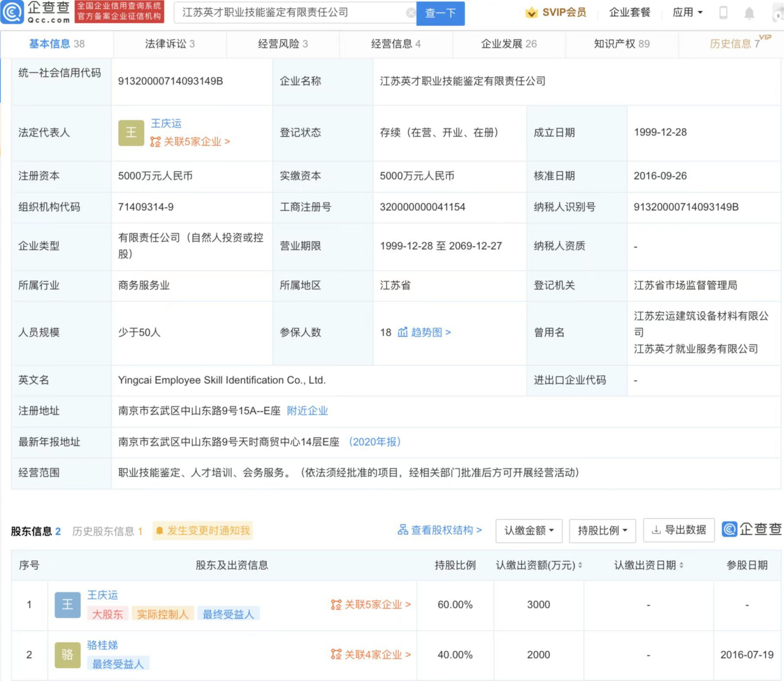
Task: Click the 王 avatar in shareholder row 1
Action: tap(68, 605)
